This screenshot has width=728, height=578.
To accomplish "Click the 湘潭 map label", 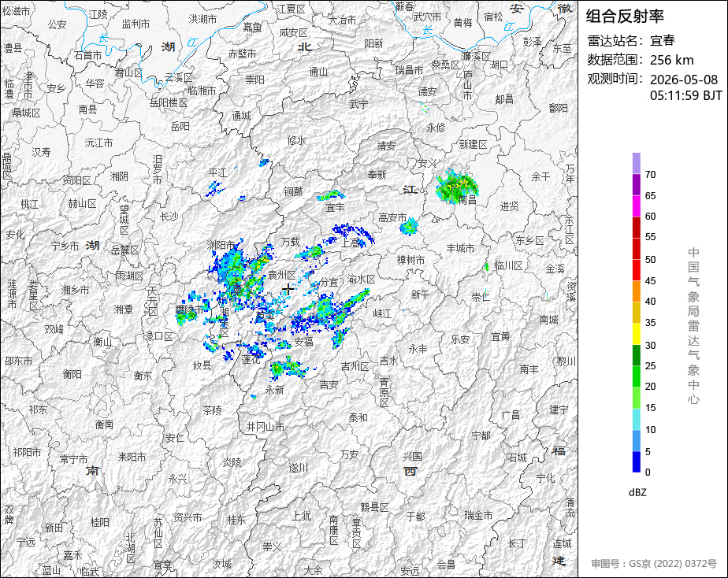I will (x=124, y=309).
